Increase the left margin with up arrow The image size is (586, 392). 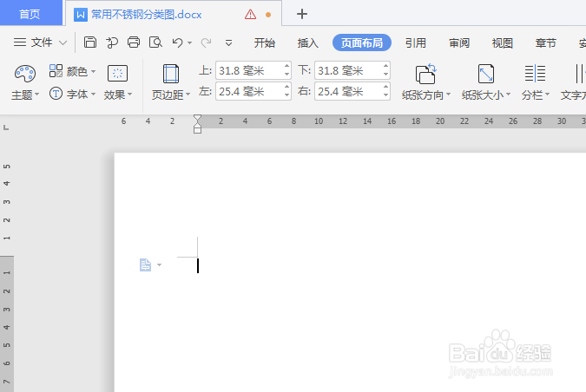point(286,87)
